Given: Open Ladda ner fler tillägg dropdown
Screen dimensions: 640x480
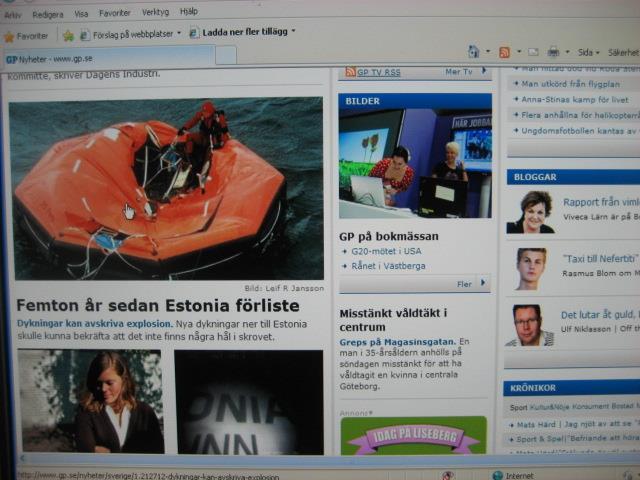Looking at the screenshot, I should click(x=242, y=32).
